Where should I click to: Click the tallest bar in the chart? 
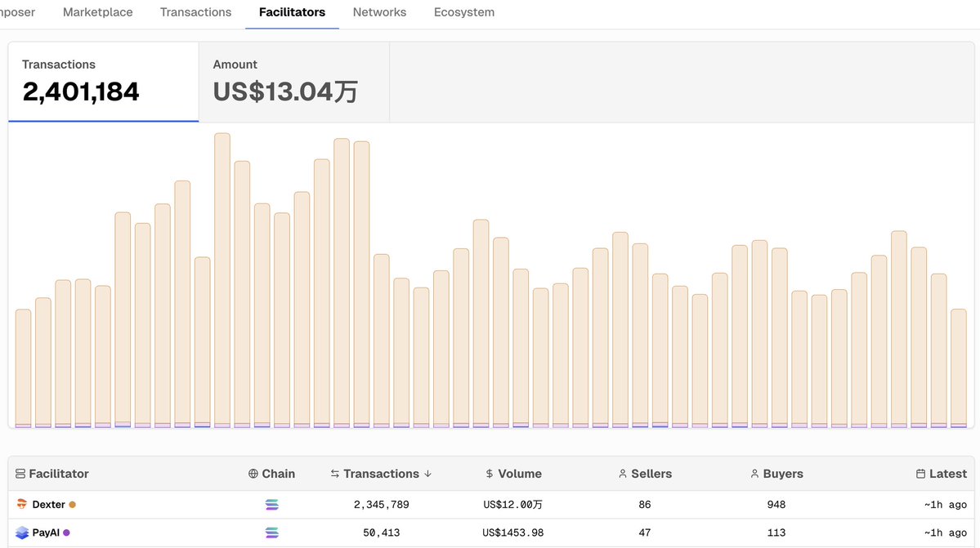[222, 279]
